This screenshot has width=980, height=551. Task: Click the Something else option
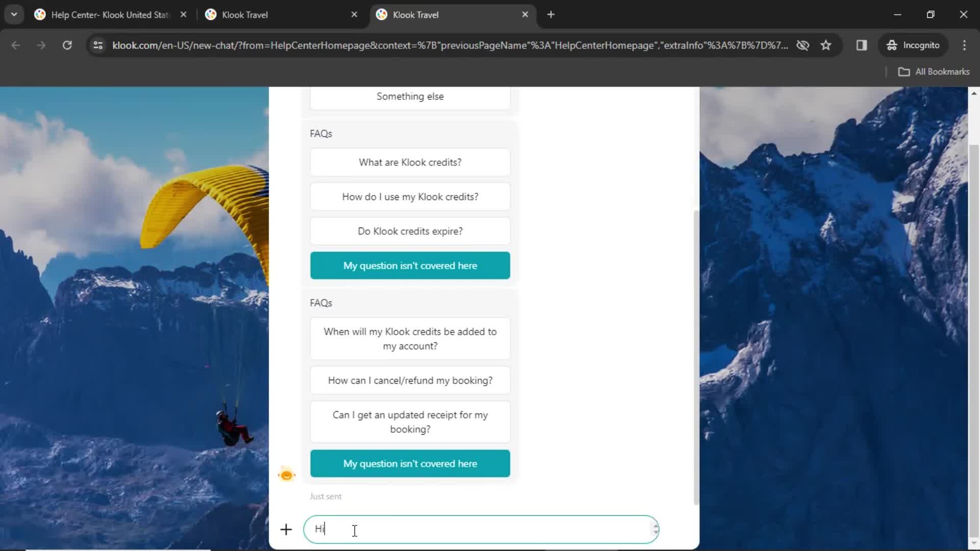(x=410, y=97)
